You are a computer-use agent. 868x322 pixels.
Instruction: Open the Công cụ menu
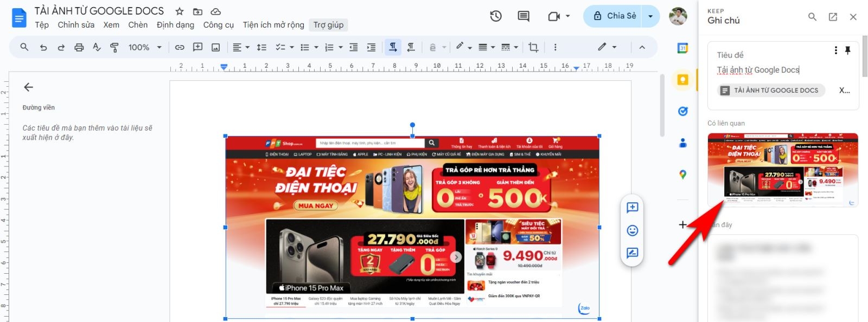tap(218, 25)
